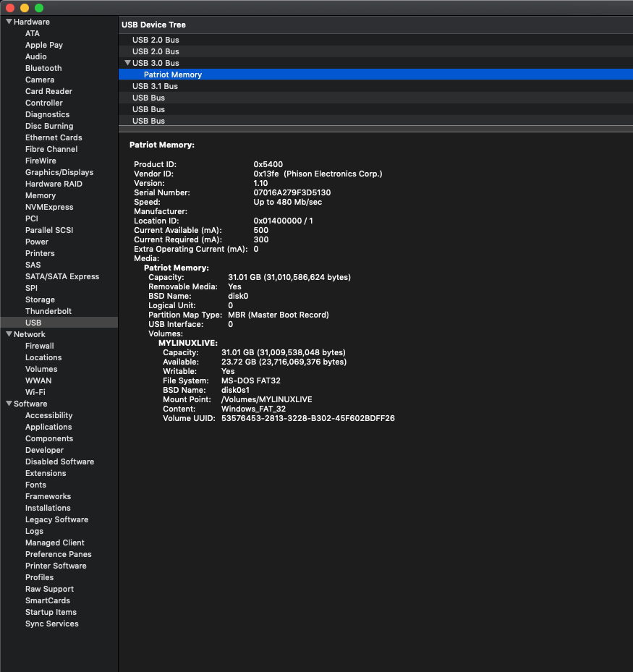The image size is (633, 672).
Task: Open Wi-Fi under Network
Action: pyautogui.click(x=35, y=392)
